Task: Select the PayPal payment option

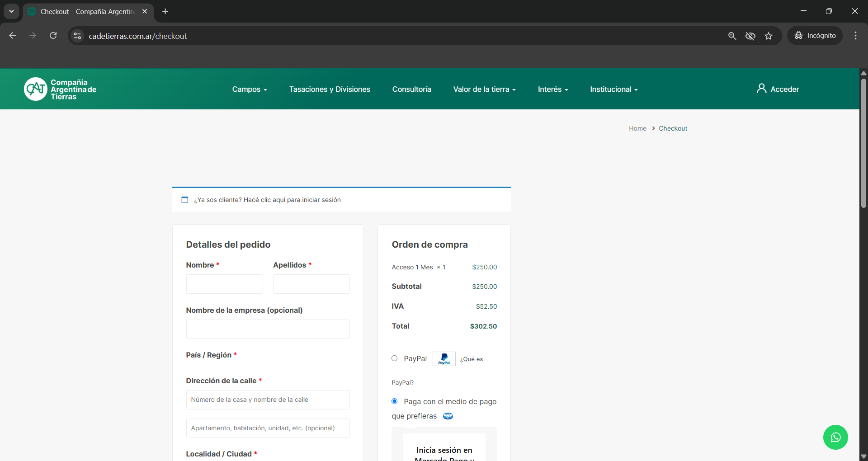Action: pos(395,358)
